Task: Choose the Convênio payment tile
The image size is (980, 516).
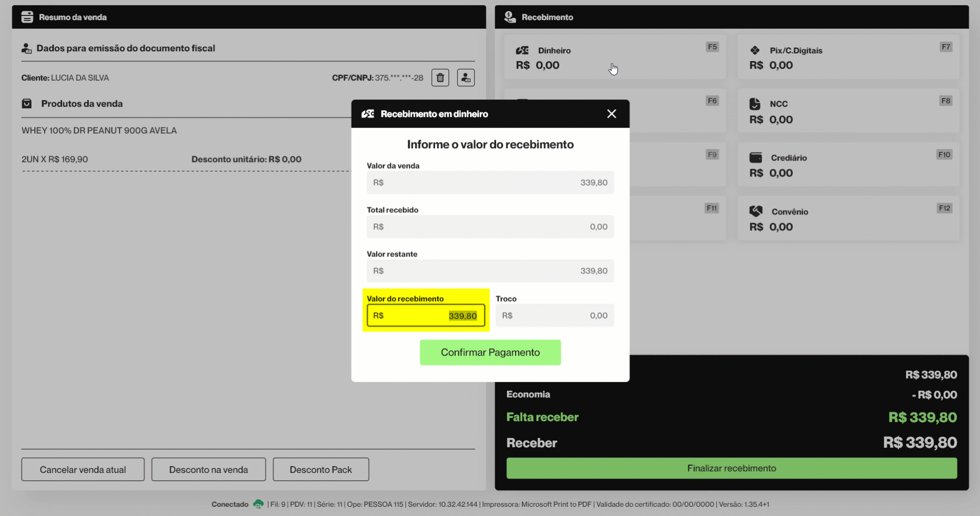Action: tap(848, 219)
